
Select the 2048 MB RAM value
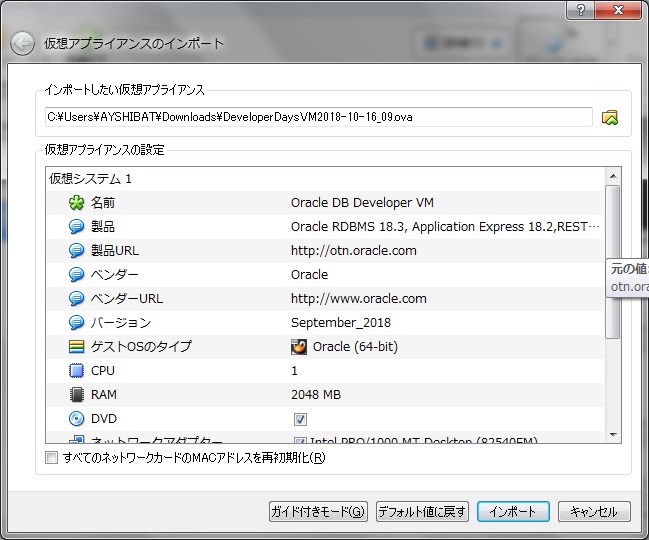click(316, 395)
